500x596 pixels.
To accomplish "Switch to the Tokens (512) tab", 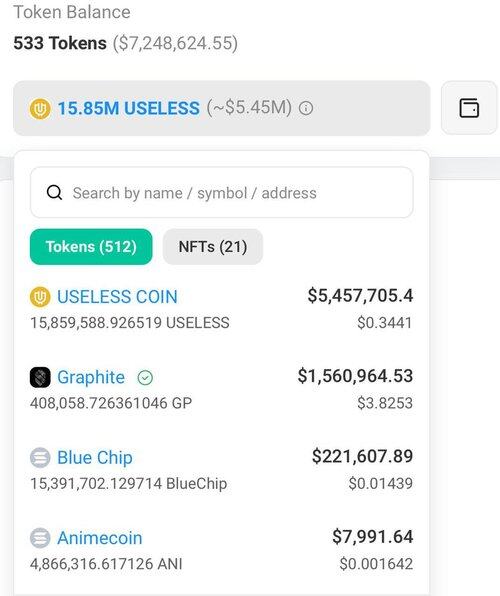I will 91,247.
